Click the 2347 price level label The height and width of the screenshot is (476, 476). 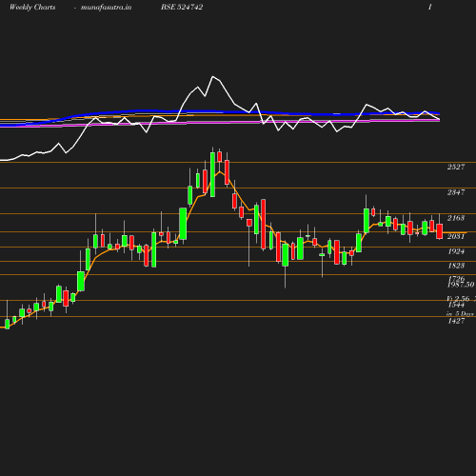456,192
